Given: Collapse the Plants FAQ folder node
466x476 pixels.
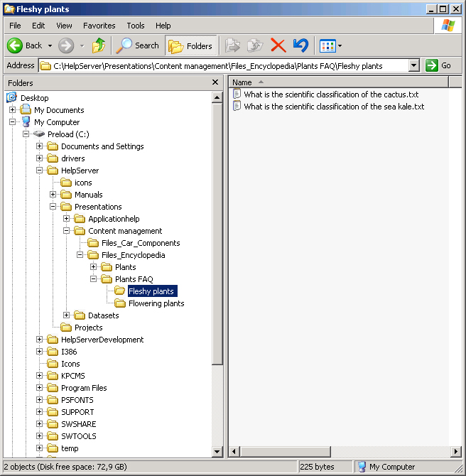Looking at the screenshot, I should pos(93,279).
